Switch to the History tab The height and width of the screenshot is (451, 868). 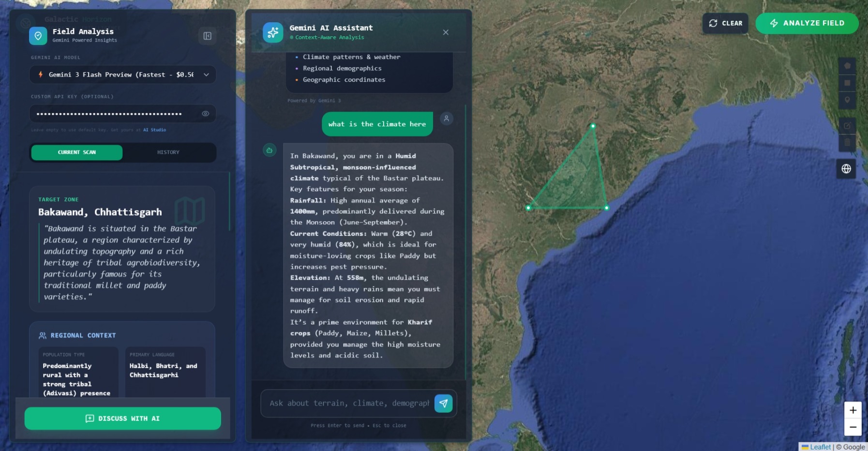point(168,152)
